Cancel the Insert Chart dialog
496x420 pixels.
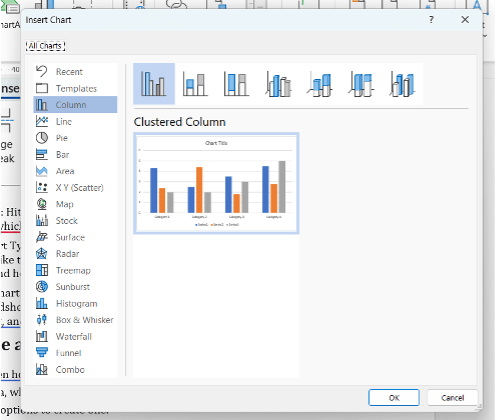coord(452,398)
